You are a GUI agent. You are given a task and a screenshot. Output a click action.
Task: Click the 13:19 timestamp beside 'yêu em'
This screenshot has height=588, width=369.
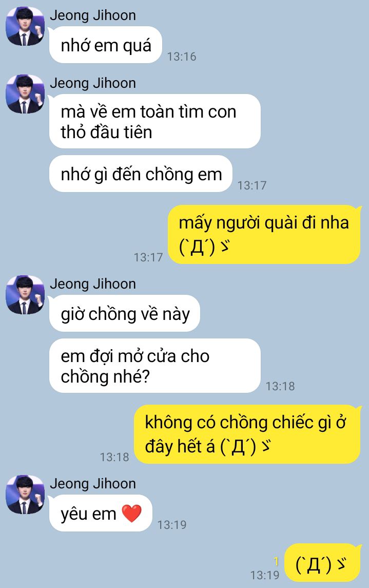pos(172,525)
